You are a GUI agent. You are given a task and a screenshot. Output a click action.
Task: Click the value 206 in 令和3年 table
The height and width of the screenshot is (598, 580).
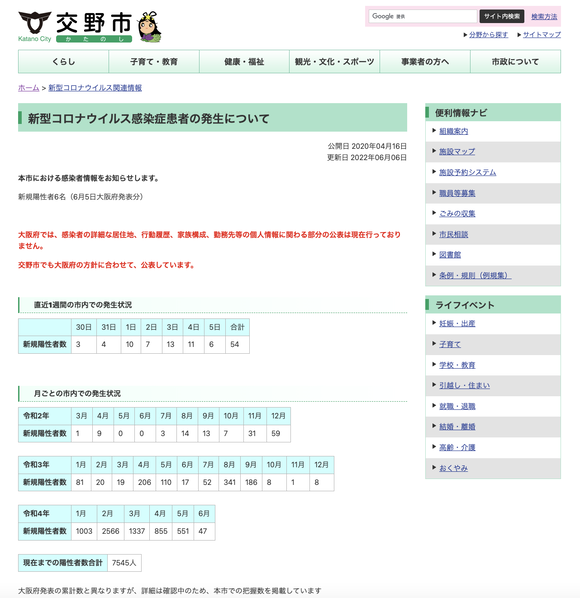tap(144, 482)
